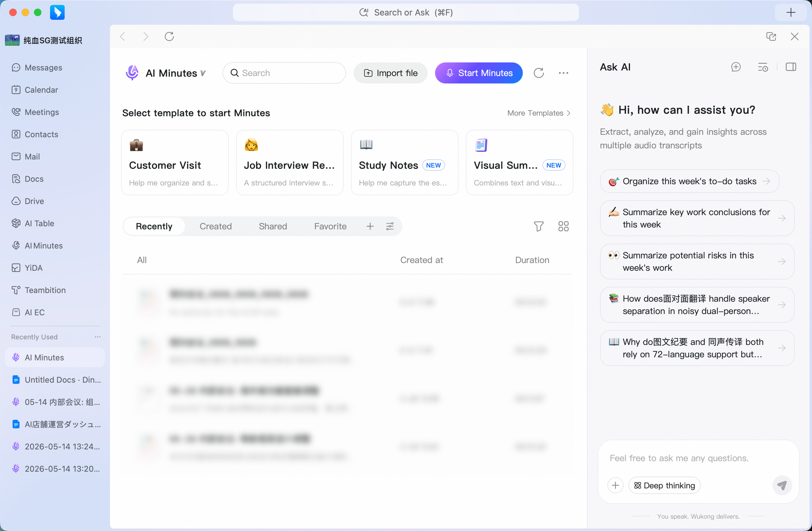Switch to the Recently tab
Image resolution: width=812 pixels, height=531 pixels.
click(154, 226)
